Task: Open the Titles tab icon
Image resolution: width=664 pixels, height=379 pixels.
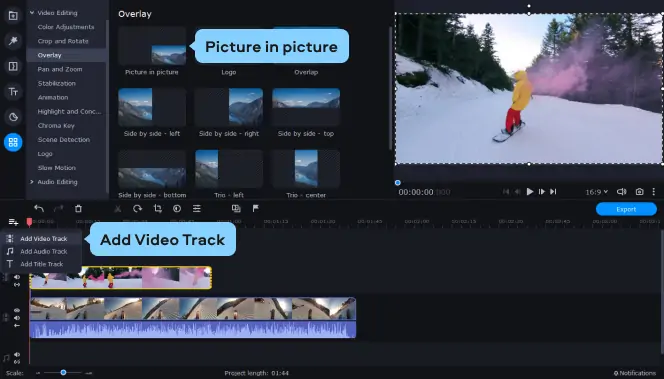Action: (x=13, y=91)
